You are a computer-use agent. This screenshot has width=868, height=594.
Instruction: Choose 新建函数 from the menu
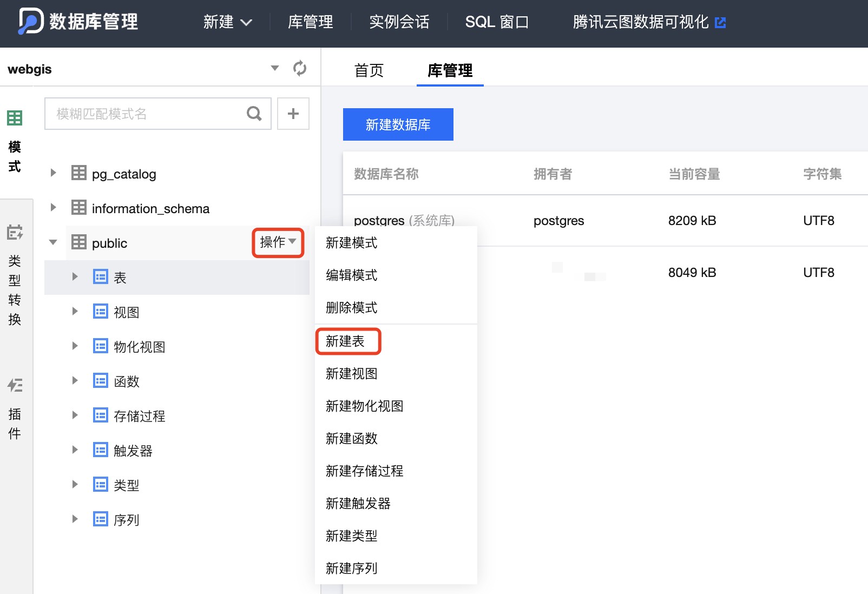396,439
